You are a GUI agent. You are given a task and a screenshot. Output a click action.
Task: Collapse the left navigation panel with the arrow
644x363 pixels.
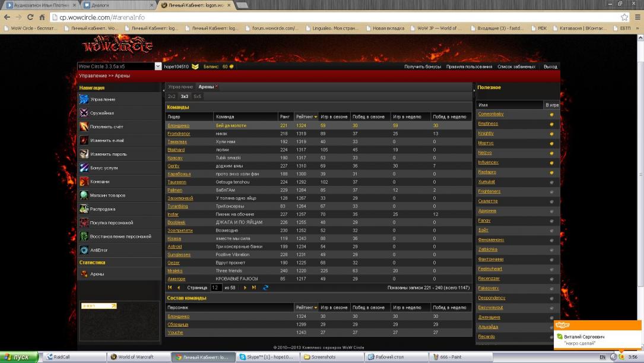pos(163,90)
